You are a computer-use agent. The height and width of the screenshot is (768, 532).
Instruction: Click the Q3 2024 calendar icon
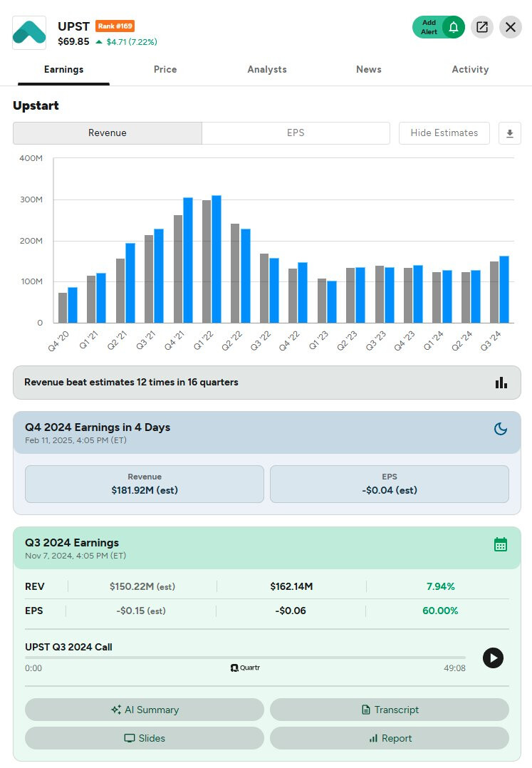(x=500, y=544)
